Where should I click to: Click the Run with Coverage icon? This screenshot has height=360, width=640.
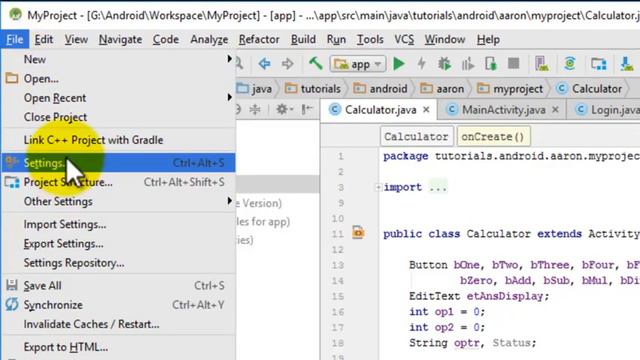pos(468,64)
